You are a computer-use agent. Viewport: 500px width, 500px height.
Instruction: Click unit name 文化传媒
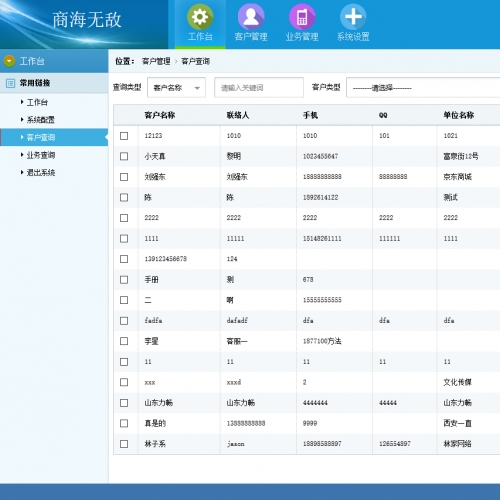pos(457,382)
